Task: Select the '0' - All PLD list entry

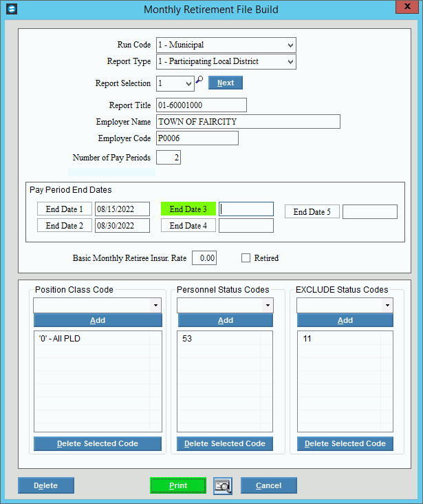Action: (60, 339)
